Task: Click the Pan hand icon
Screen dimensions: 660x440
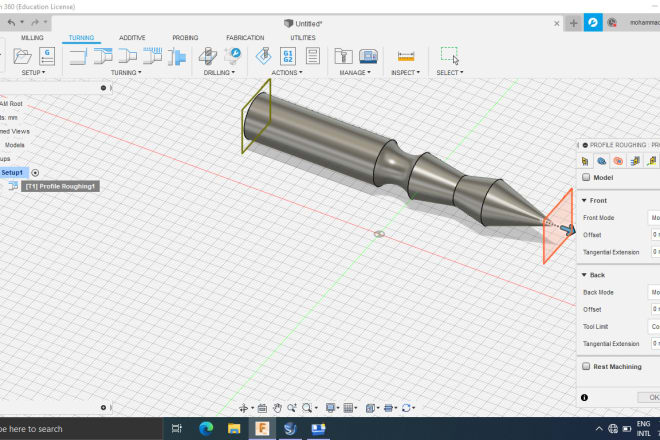Action: tap(277, 408)
